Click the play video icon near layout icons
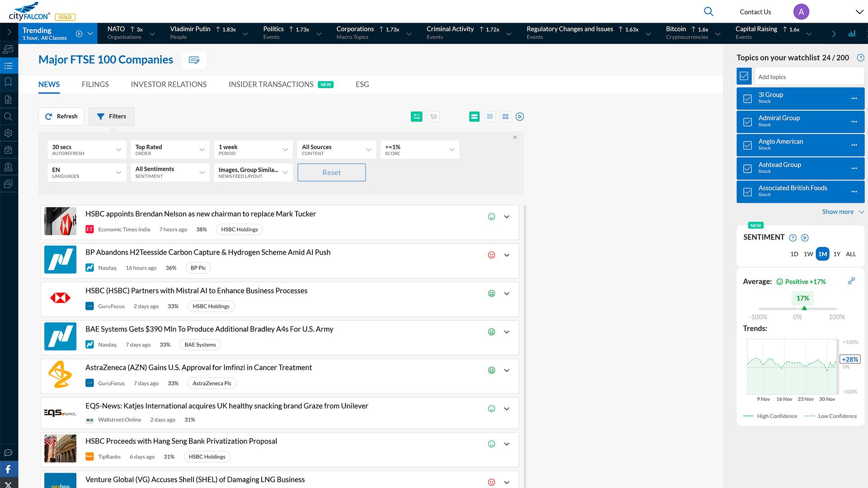 click(x=520, y=117)
